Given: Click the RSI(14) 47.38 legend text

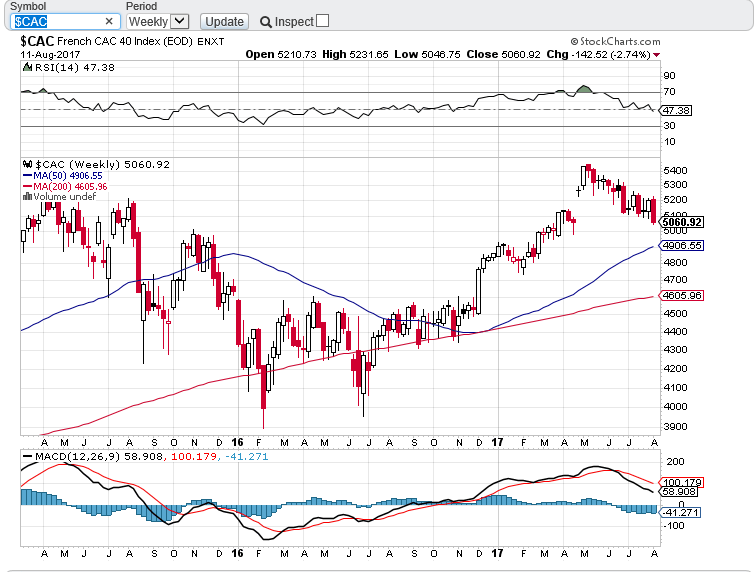Looking at the screenshot, I should point(75,67).
